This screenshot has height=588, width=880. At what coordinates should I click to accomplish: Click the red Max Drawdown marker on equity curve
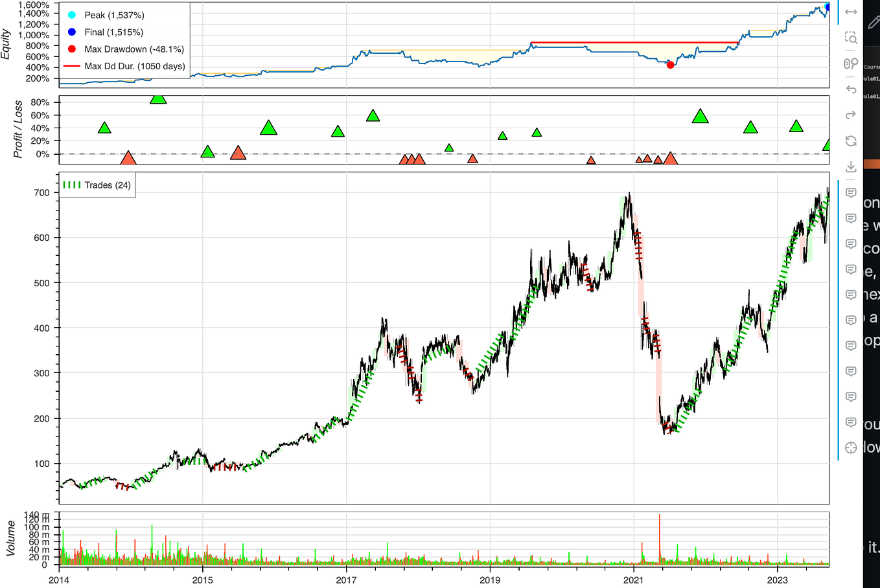coord(670,65)
